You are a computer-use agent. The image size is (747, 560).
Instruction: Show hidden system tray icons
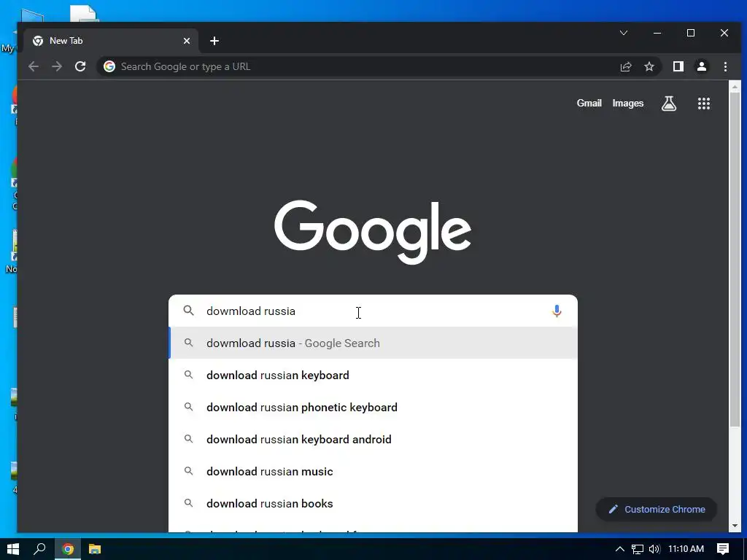[x=620, y=549]
